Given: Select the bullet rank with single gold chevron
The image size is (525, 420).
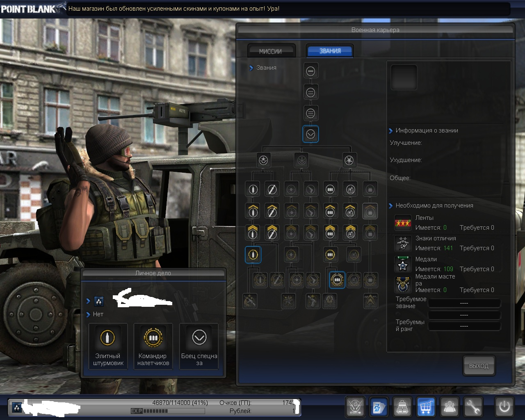Looking at the screenshot, I should 253,211.
